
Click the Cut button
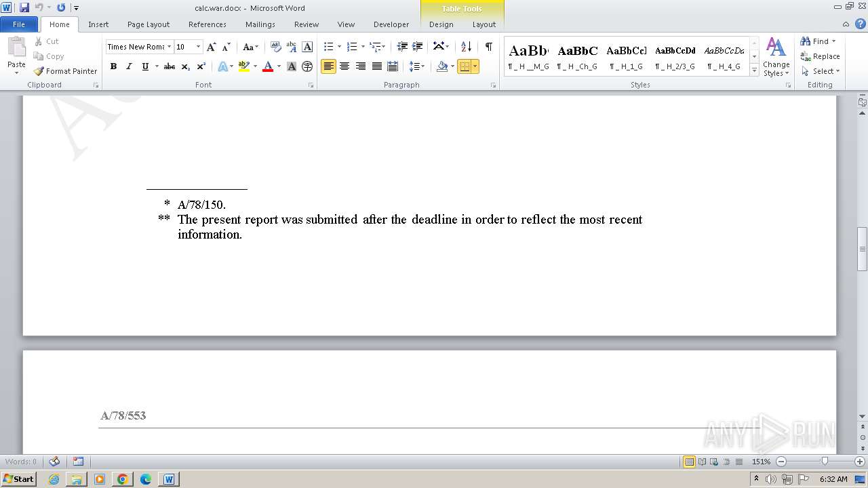coord(47,41)
